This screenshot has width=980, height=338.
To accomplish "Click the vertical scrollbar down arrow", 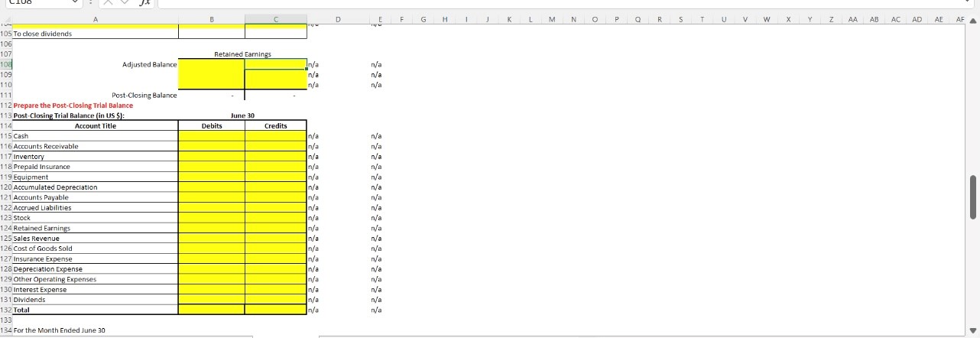I will click(972, 331).
